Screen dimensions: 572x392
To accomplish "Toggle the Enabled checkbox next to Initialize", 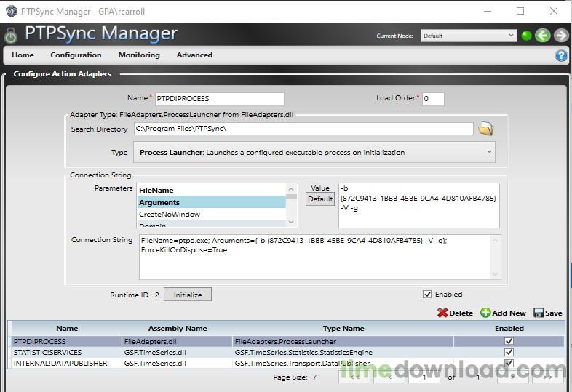I will pos(427,295).
